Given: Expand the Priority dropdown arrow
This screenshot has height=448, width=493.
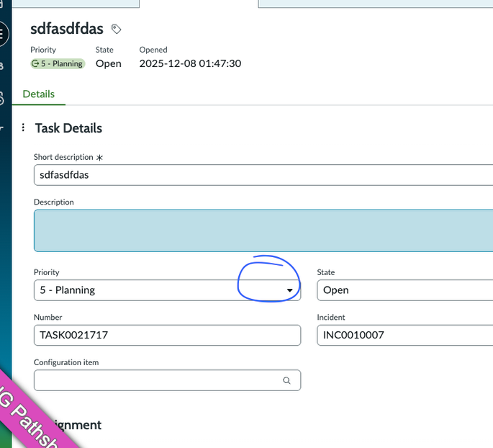Looking at the screenshot, I should [x=289, y=290].
